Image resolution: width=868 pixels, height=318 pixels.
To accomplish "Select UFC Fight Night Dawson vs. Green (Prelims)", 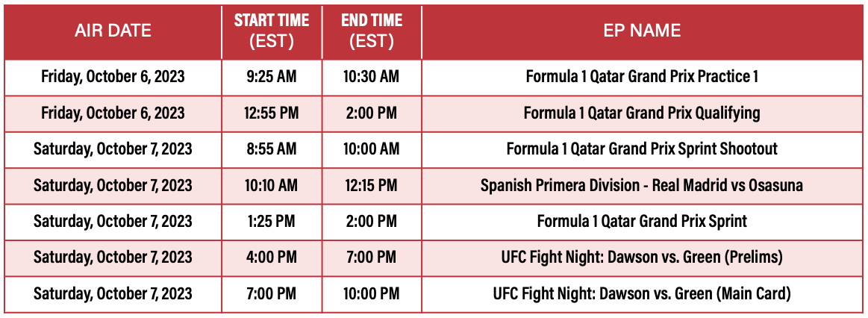I will [642, 258].
